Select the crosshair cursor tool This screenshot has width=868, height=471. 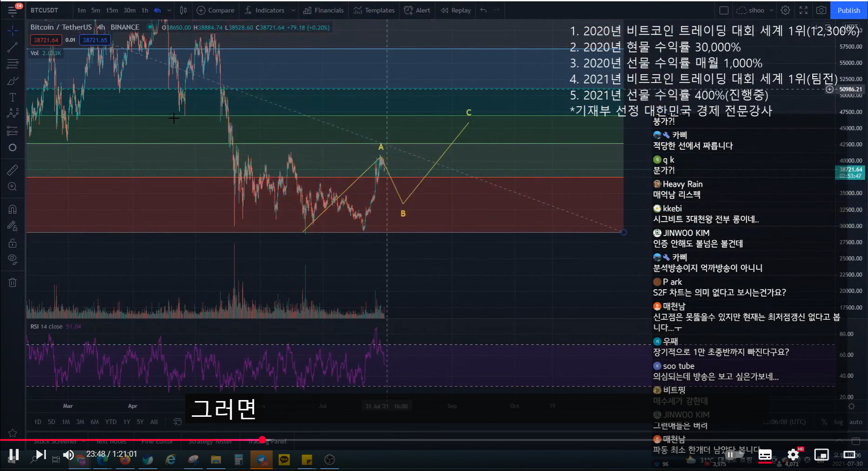(13, 31)
